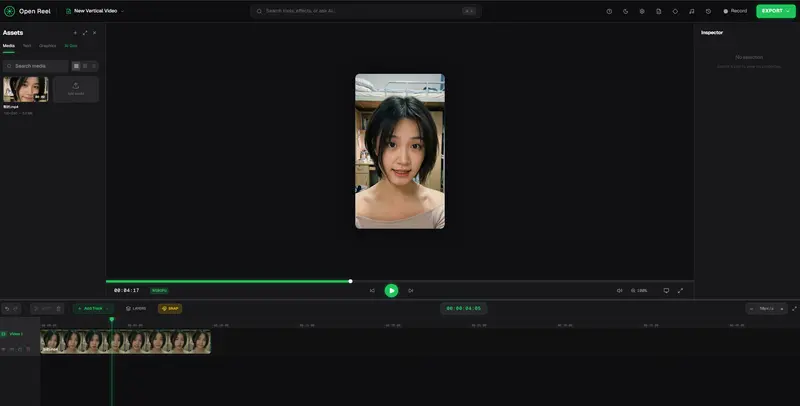Toggle mute icon on Video 1 track
The height and width of the screenshot is (406, 800).
12,349
